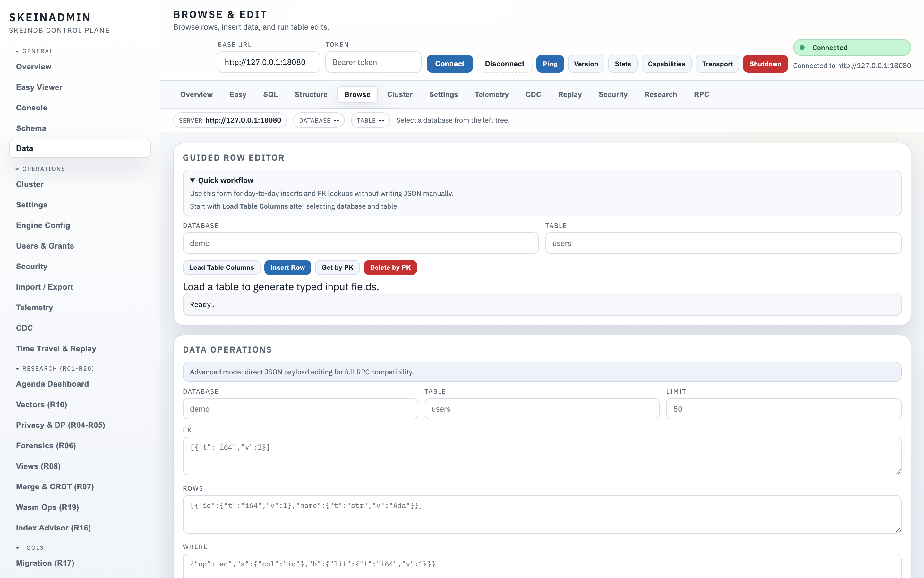Collapse the OPERATIONS sidebar section

pyautogui.click(x=40, y=169)
